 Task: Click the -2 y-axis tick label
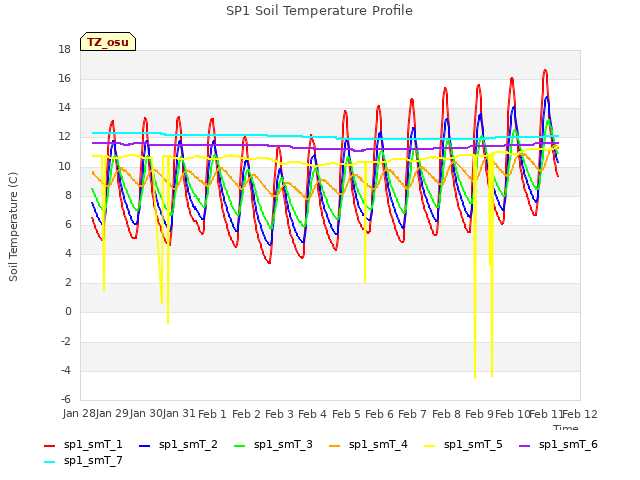[66, 341]
